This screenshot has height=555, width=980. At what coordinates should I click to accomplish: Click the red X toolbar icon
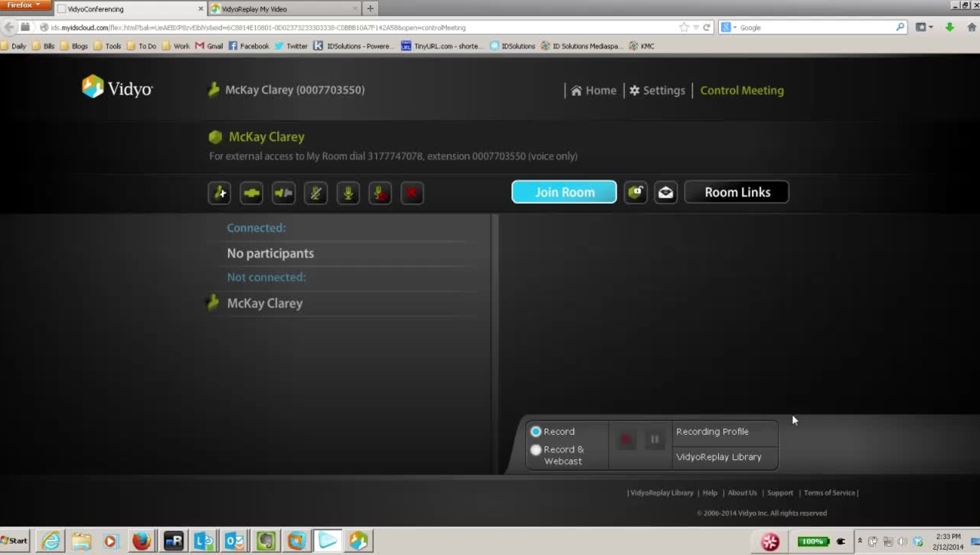pos(412,193)
